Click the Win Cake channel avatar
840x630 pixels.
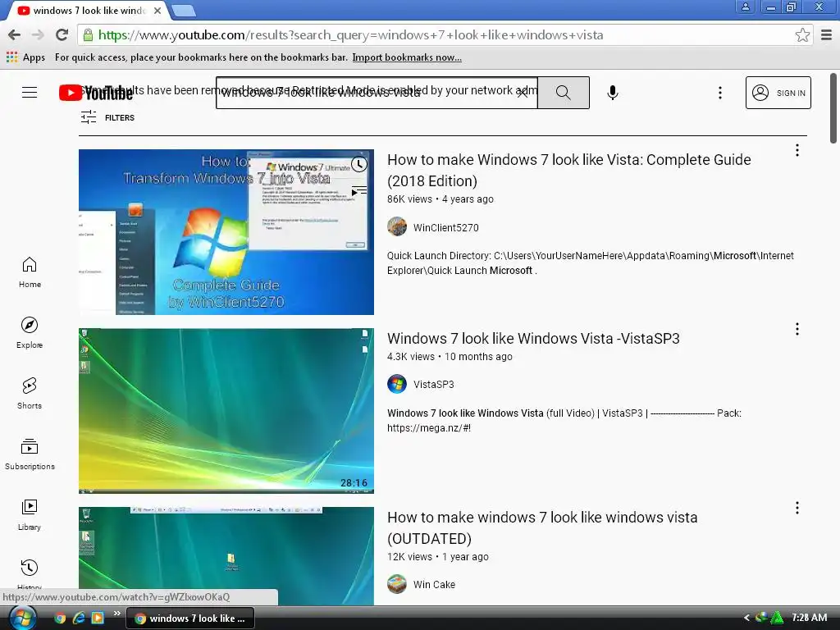point(397,584)
